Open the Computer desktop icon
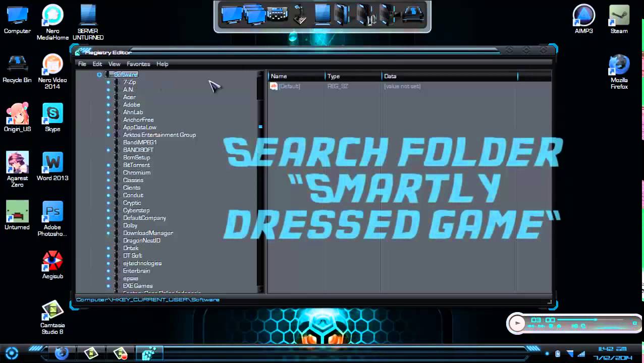Screen dimensions: 644x363 point(17,19)
